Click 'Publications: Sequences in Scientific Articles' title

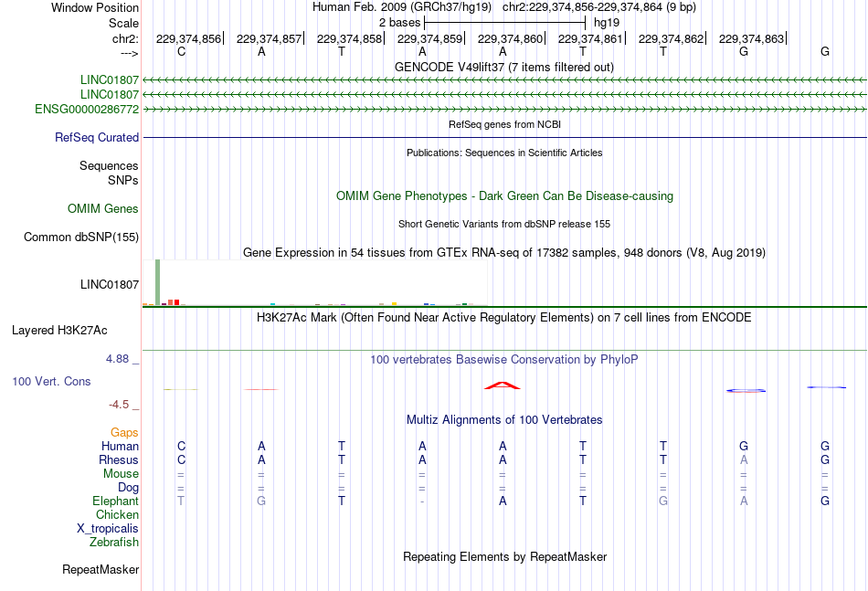coord(504,153)
